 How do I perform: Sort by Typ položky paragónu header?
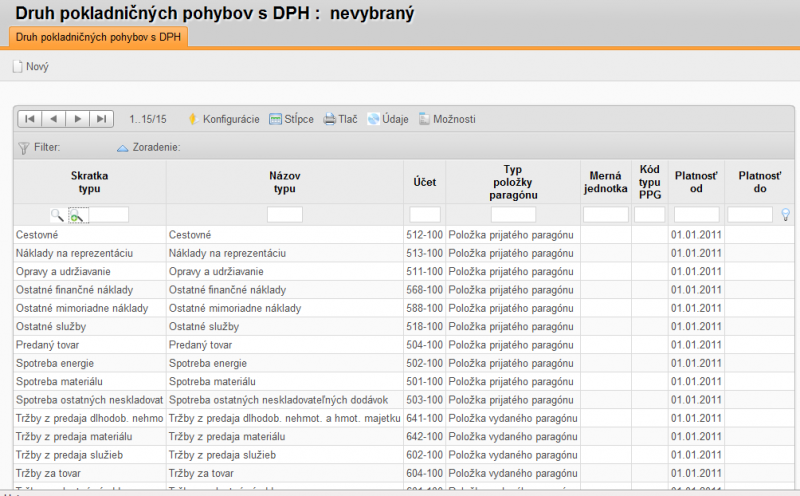point(513,182)
